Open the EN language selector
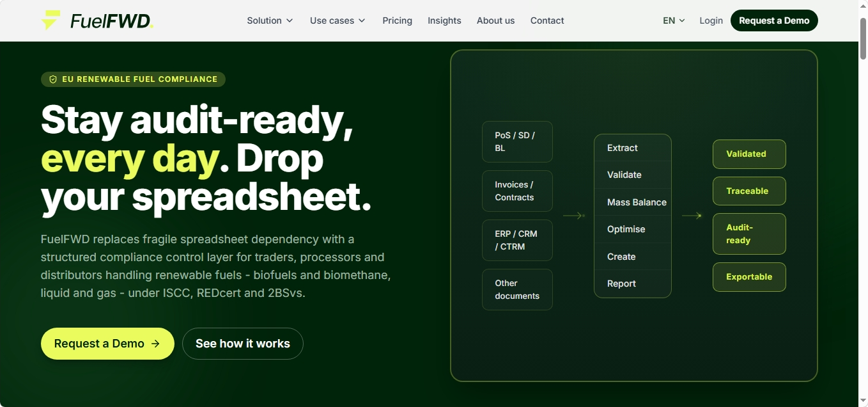This screenshot has width=868, height=407. tap(674, 20)
